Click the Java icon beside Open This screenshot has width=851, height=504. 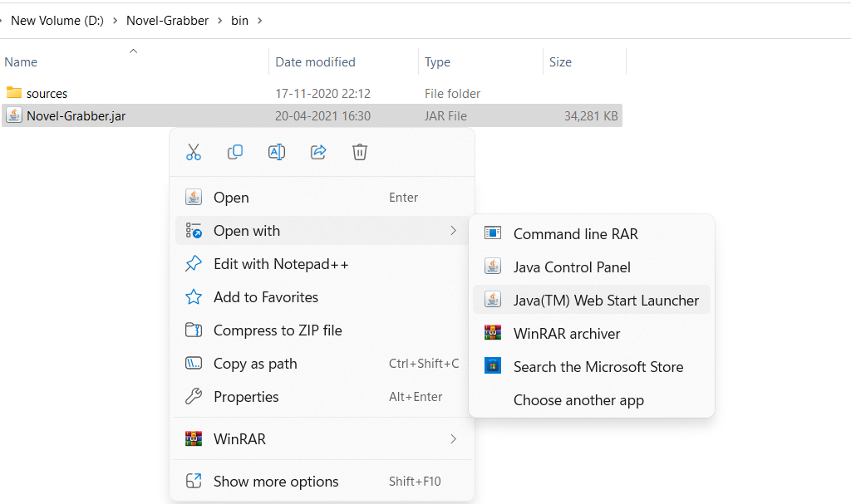click(x=194, y=197)
